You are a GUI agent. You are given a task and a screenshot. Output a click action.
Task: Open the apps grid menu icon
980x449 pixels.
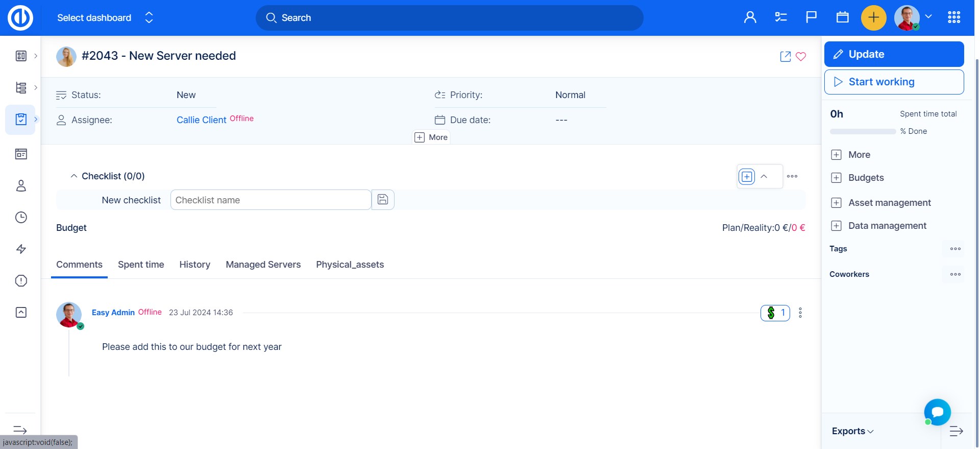click(954, 17)
